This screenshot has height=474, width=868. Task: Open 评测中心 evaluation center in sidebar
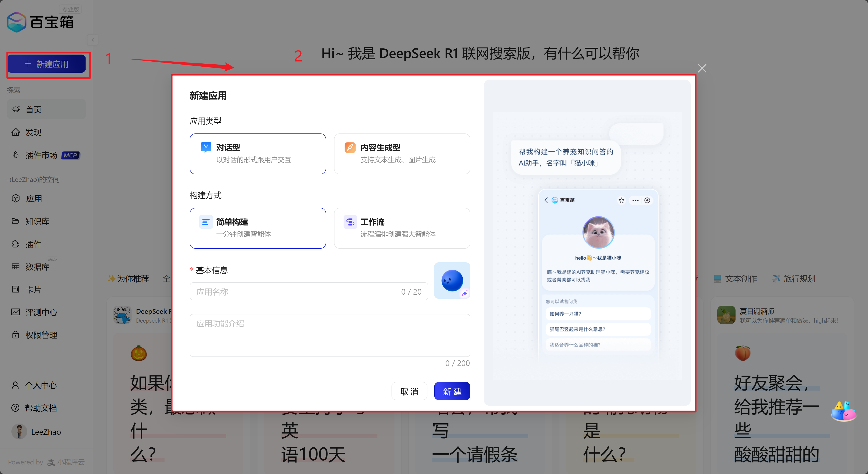[x=41, y=312]
